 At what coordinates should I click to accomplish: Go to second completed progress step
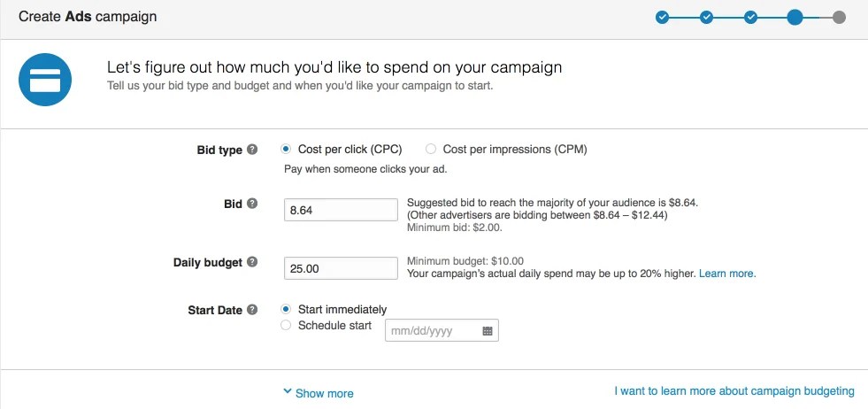pyautogui.click(x=706, y=17)
